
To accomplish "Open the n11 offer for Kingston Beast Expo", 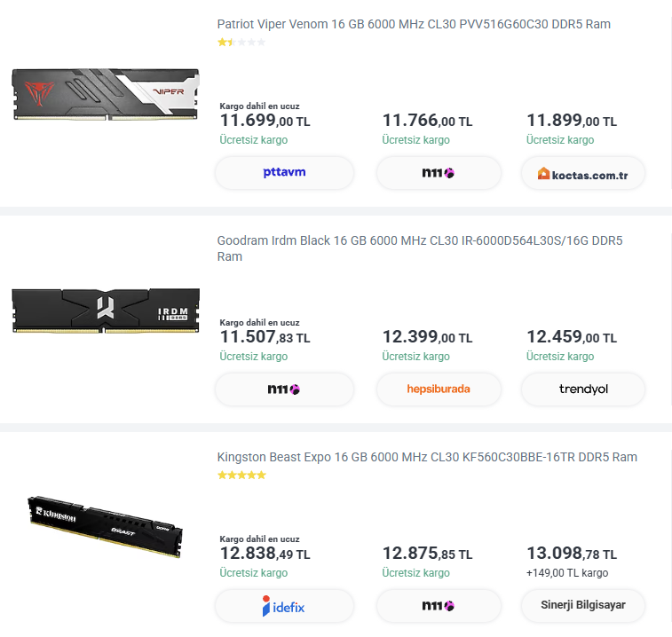I will 439,606.
